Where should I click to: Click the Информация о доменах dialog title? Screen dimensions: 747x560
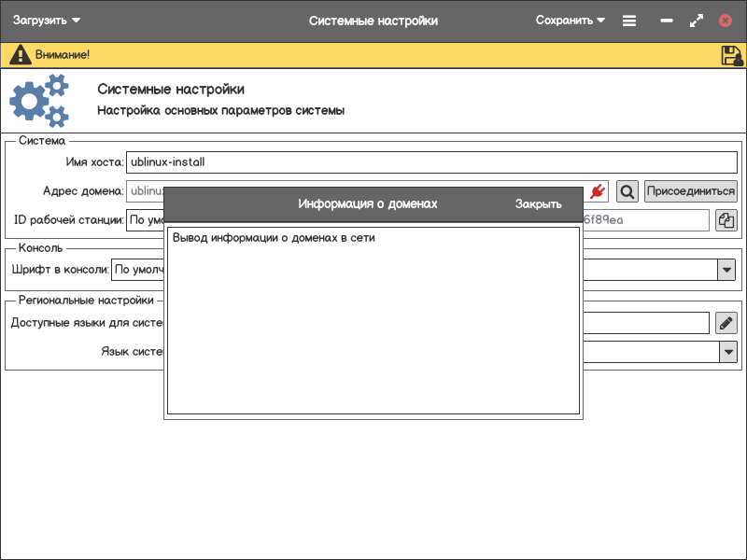(x=367, y=203)
